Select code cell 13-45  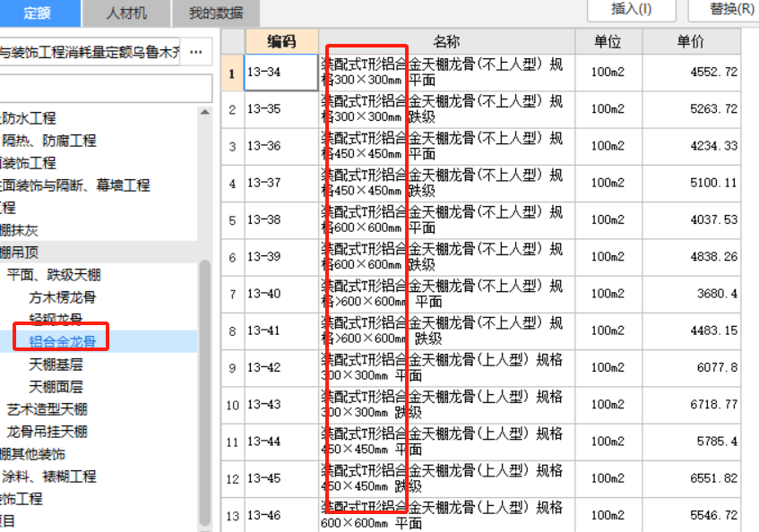281,478
